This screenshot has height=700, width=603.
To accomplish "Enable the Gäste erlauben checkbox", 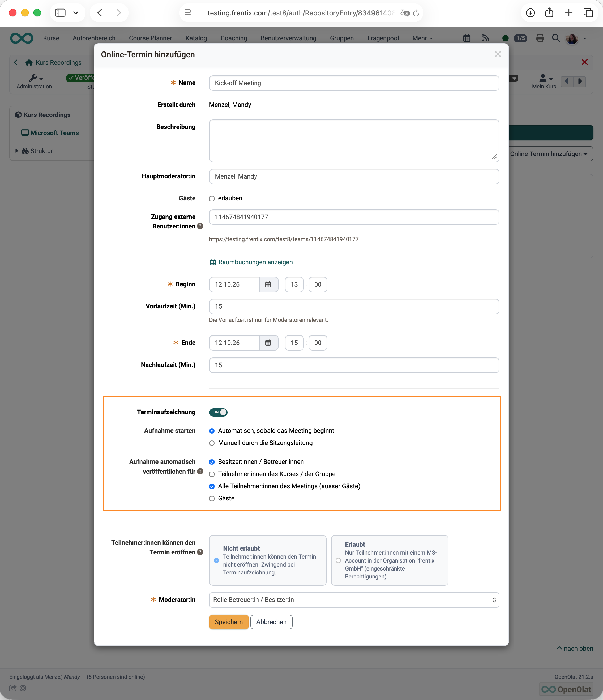I will point(212,199).
